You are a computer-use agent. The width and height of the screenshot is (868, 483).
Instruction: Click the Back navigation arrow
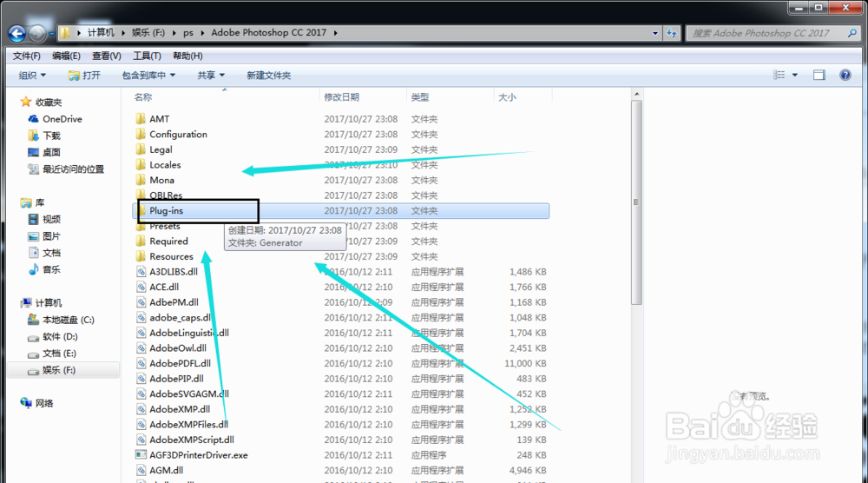17,34
